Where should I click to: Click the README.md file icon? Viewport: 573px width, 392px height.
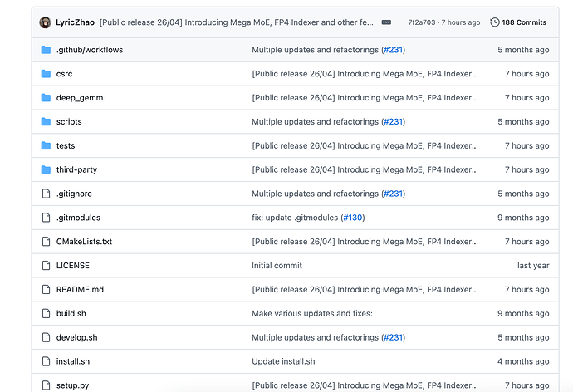pyautogui.click(x=46, y=289)
